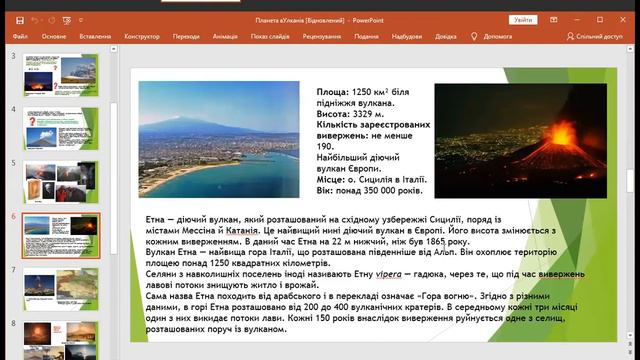Image resolution: width=640 pixels, height=360 pixels.
Task: Select slide 4 thumbnail
Action: coord(60,129)
